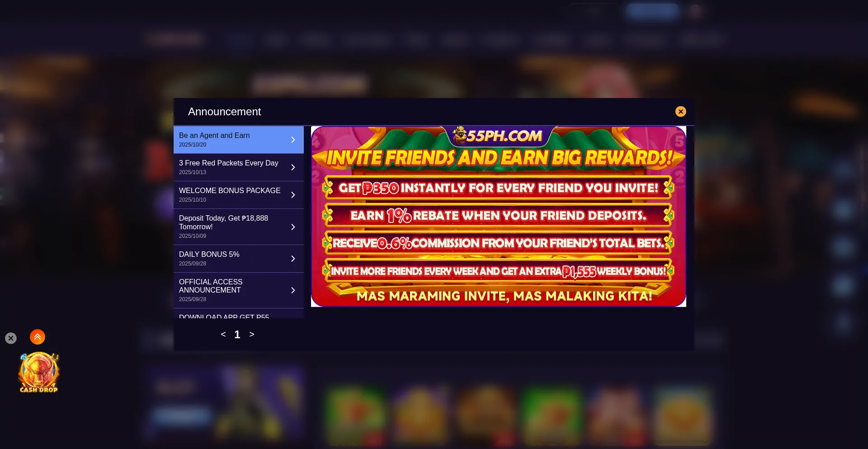The height and width of the screenshot is (449, 868).
Task: Click page number 1 in pagination
Action: 237,335
